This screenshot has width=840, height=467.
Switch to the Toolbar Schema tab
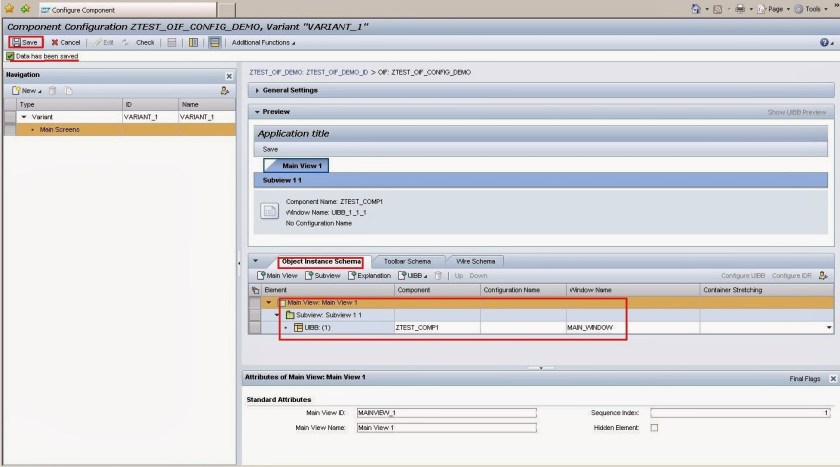pyautogui.click(x=406, y=261)
